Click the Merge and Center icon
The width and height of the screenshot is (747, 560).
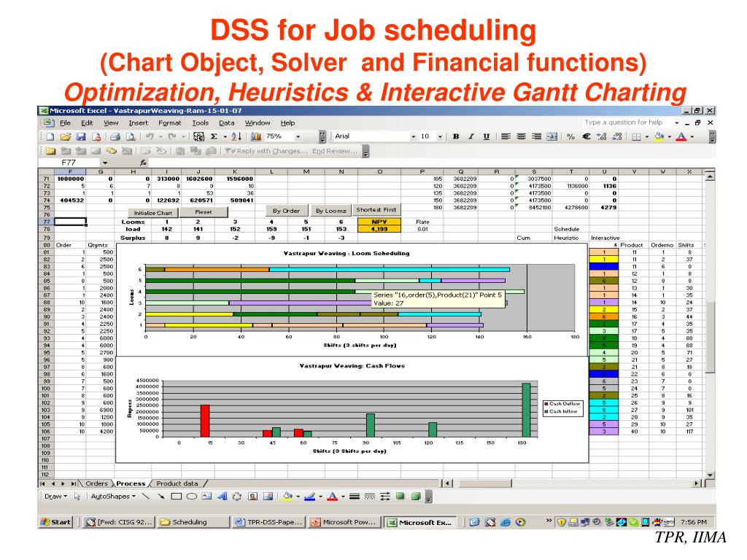coord(551,136)
